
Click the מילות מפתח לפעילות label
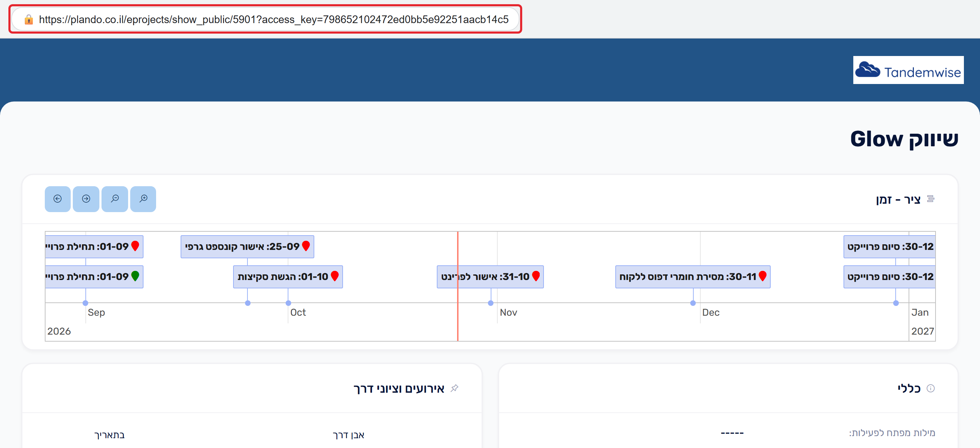[892, 433]
